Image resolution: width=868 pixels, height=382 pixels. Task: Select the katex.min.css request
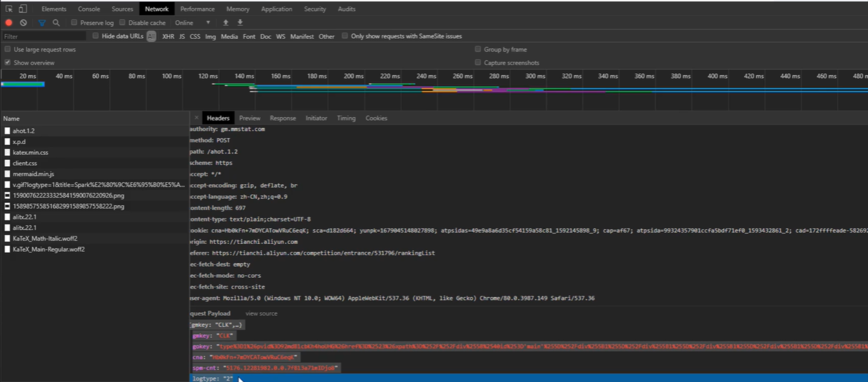pos(95,152)
